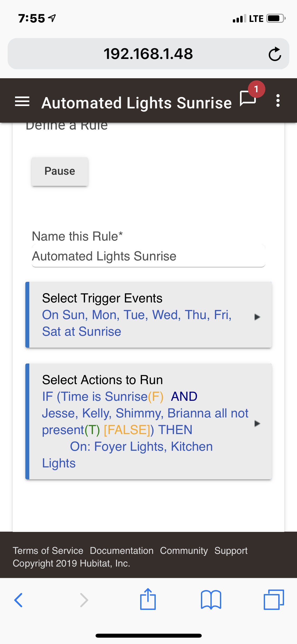Edit the Name this Rule field
The height and width of the screenshot is (644, 297).
pos(148,256)
